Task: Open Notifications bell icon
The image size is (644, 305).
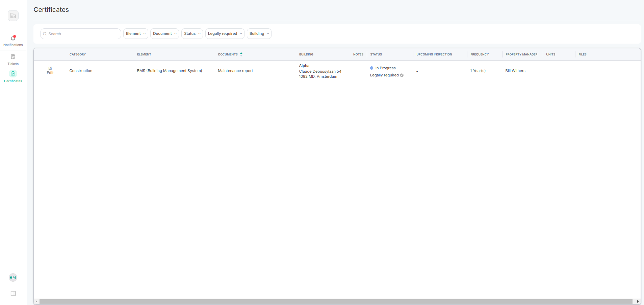Action: point(13,38)
